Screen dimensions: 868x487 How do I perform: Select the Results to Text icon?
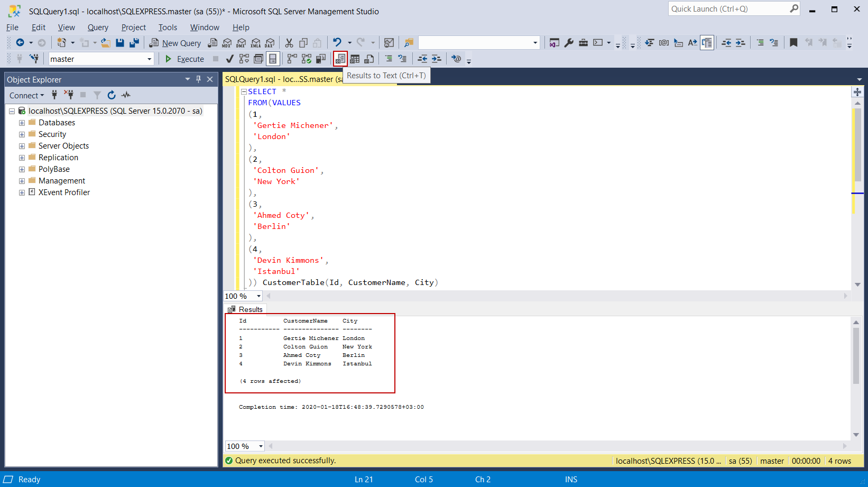coord(340,59)
